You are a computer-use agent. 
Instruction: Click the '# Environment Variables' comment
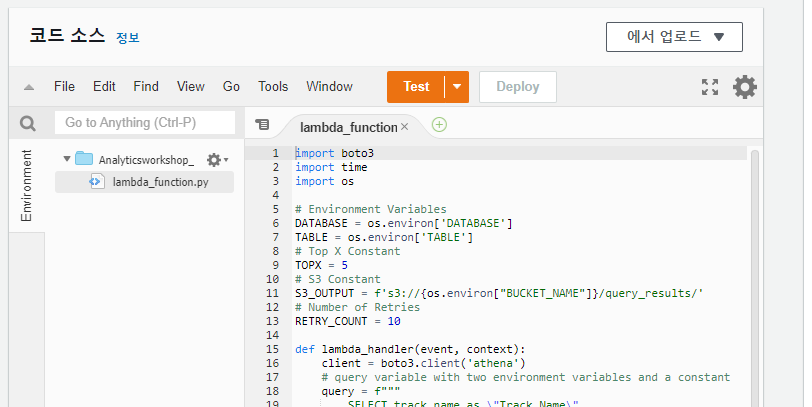pos(371,209)
